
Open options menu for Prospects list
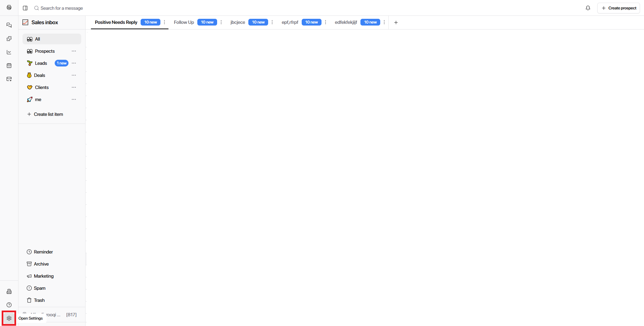(x=74, y=51)
